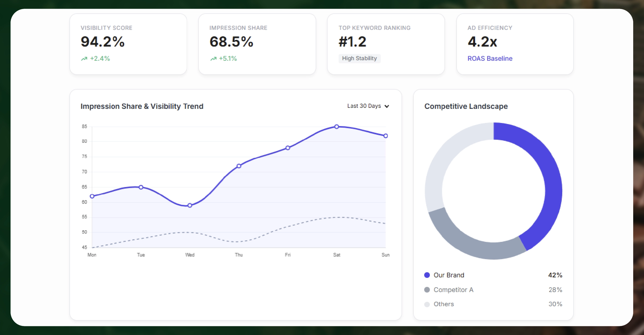Click the +5.1% change text
This screenshot has height=335, width=644.
tap(228, 58)
